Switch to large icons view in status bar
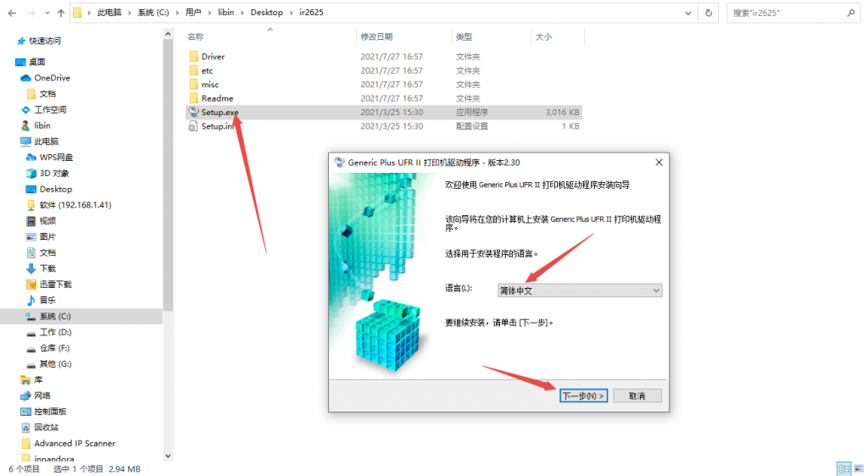Viewport: 868px width, 476px height. (x=858, y=468)
